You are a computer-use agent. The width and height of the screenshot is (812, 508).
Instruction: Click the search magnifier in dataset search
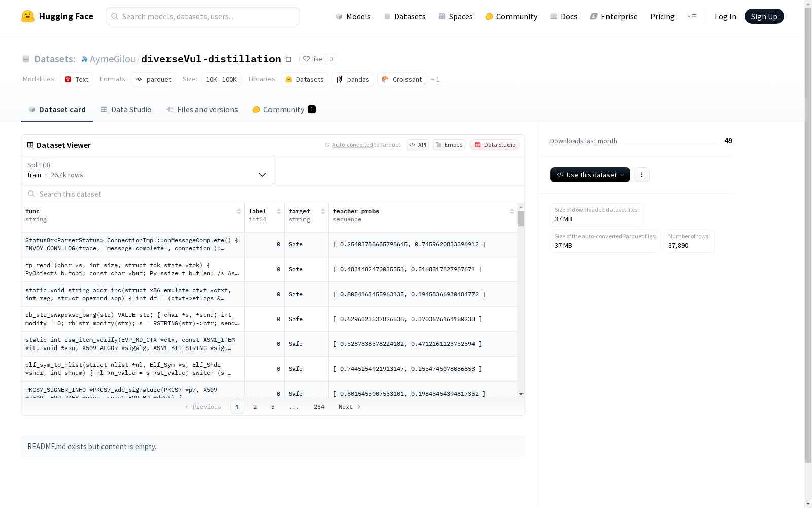(x=31, y=194)
